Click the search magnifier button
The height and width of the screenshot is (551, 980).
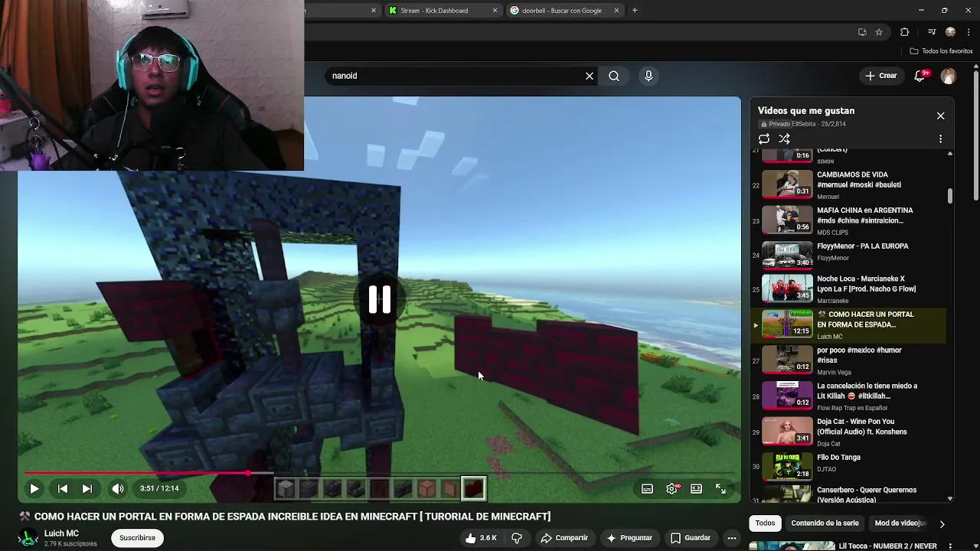614,76
